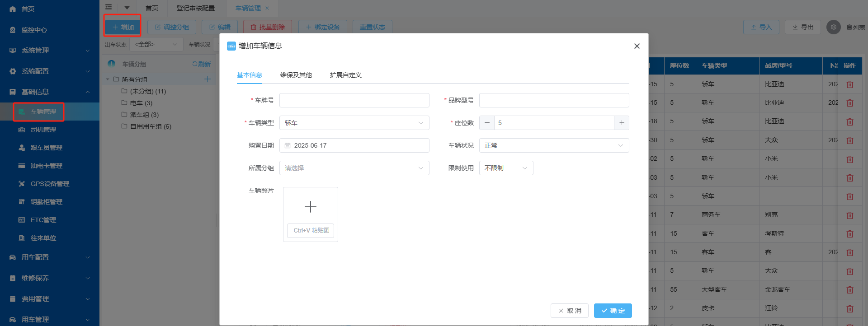868x326 pixels.
Task: Click the 确定 confirm button
Action: 613,311
